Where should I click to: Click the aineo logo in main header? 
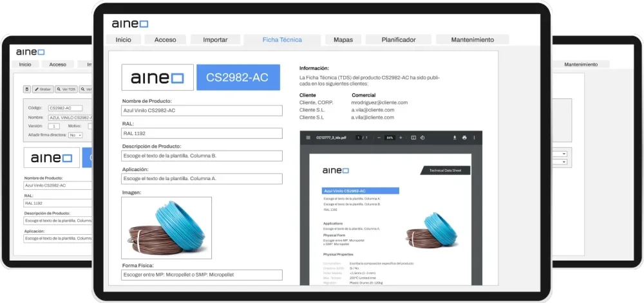130,24
